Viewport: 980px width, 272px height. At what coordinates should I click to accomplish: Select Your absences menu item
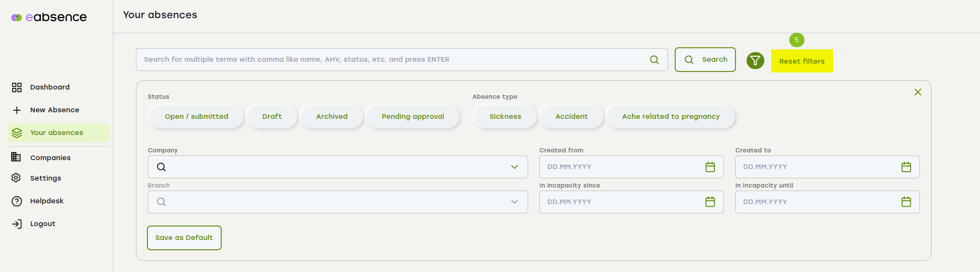[59, 133]
